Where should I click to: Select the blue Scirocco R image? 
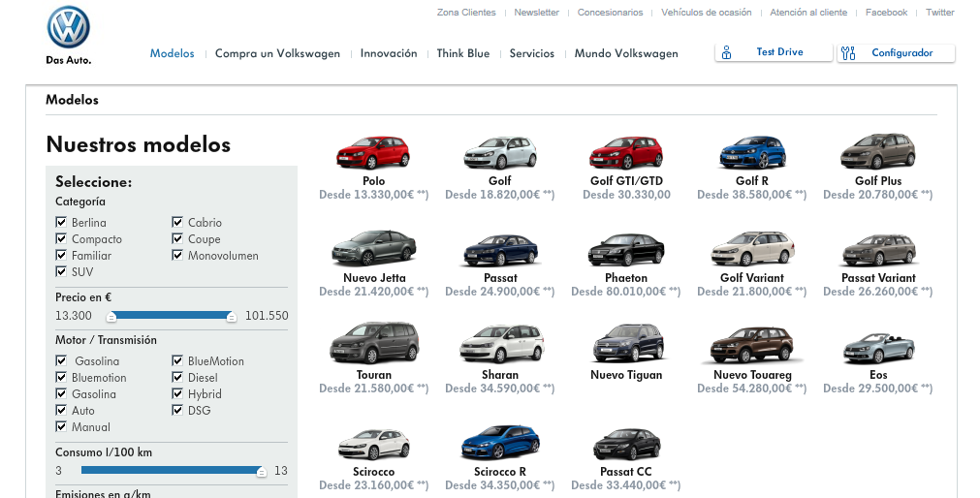point(500,443)
